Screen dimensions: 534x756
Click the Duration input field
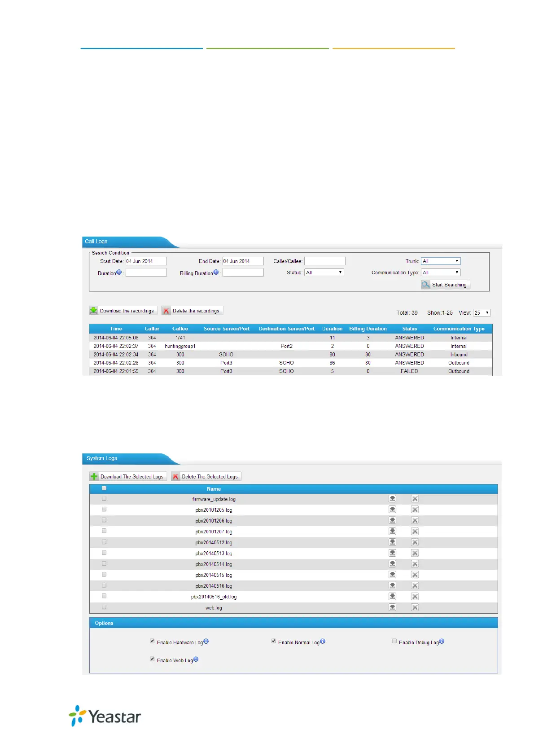pyautogui.click(x=146, y=273)
